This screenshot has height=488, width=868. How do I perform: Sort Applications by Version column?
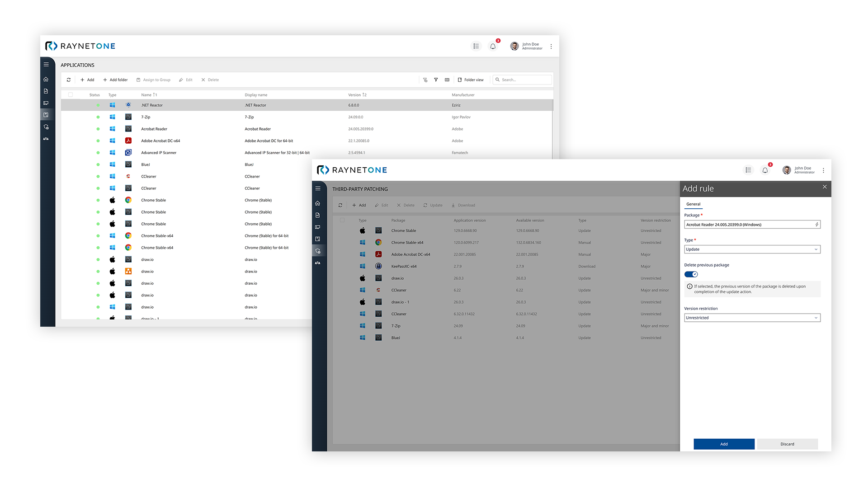(357, 95)
